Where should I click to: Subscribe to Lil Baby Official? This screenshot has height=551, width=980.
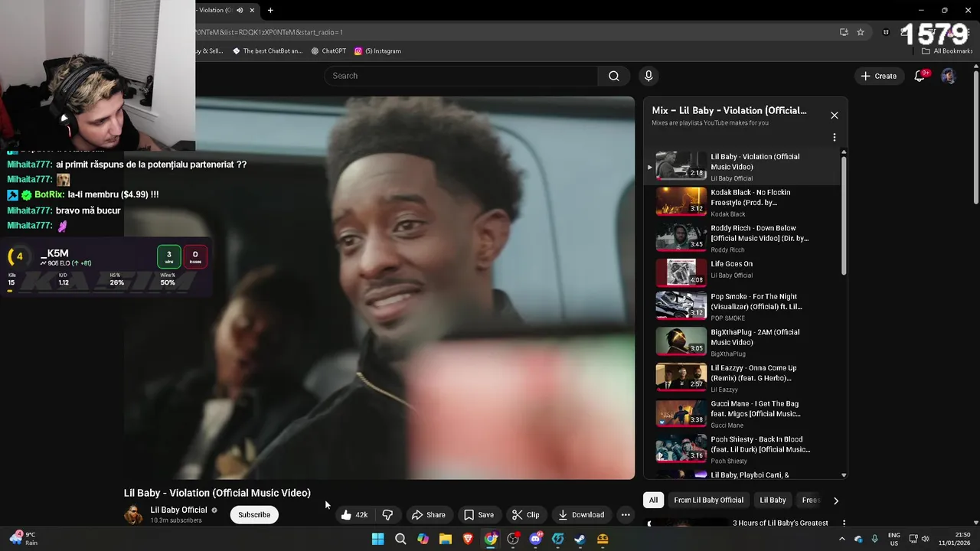click(x=254, y=515)
